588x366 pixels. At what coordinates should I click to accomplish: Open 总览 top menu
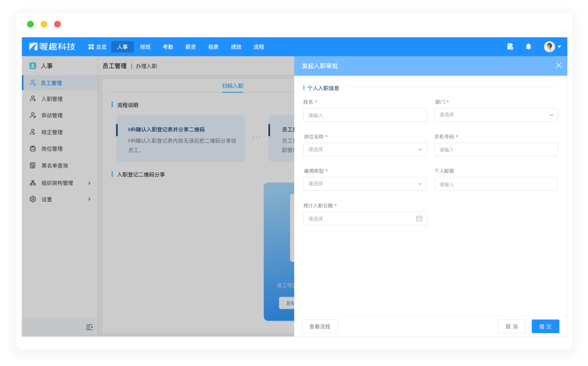click(98, 47)
